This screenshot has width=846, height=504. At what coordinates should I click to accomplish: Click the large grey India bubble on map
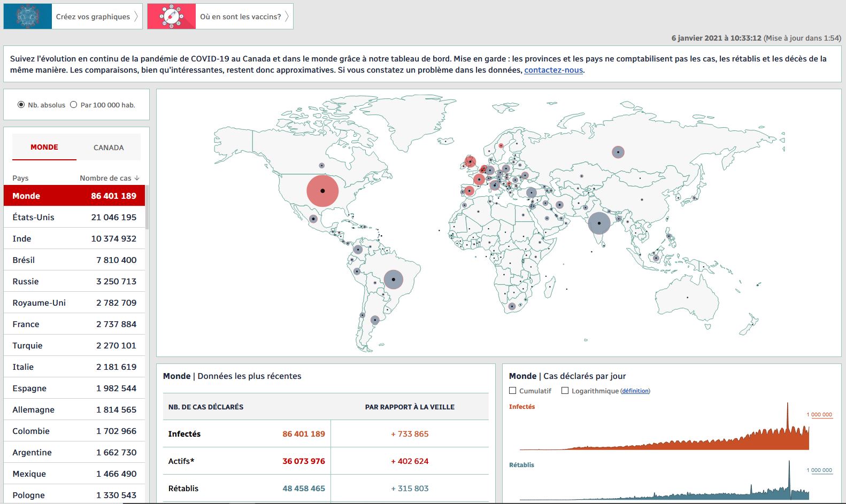click(599, 223)
